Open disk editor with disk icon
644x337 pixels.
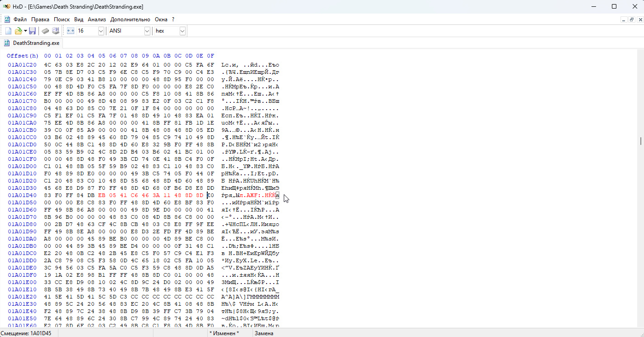coord(56,31)
